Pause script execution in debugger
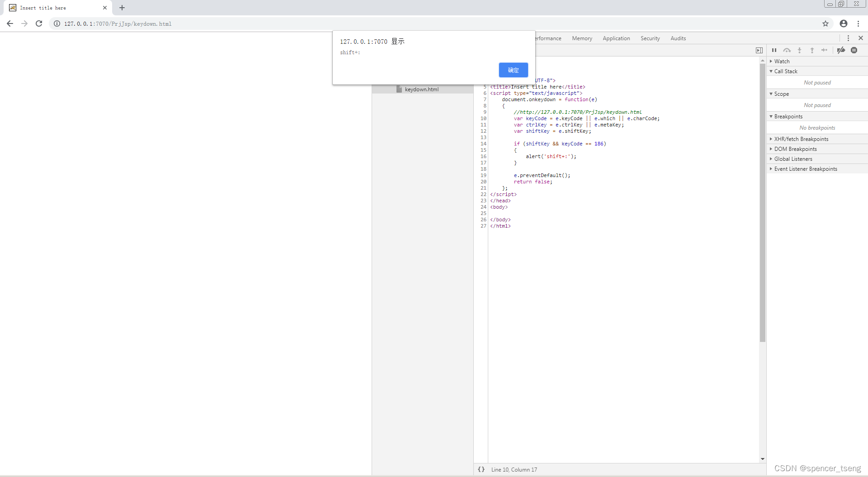This screenshot has height=477, width=868. (774, 50)
